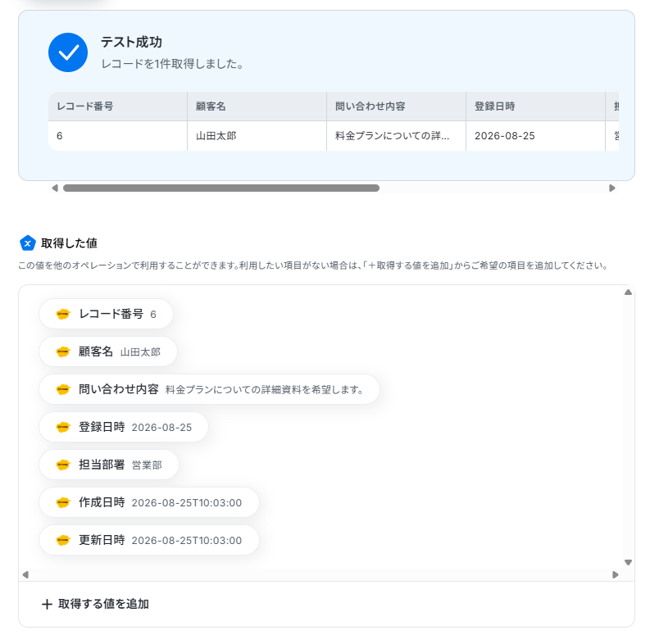Click the kintone icon in 担当部署 chip
Viewport: 650px width, 644px height.
tap(63, 465)
